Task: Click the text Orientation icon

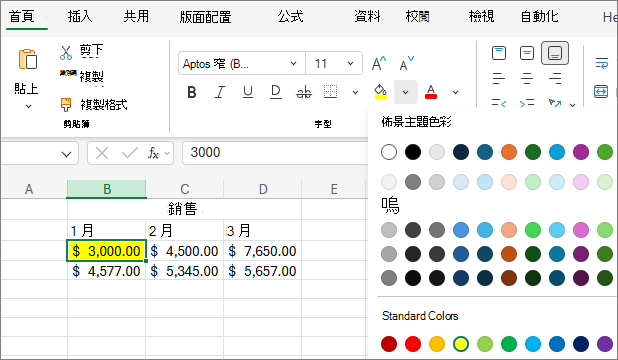Action: 555,103
